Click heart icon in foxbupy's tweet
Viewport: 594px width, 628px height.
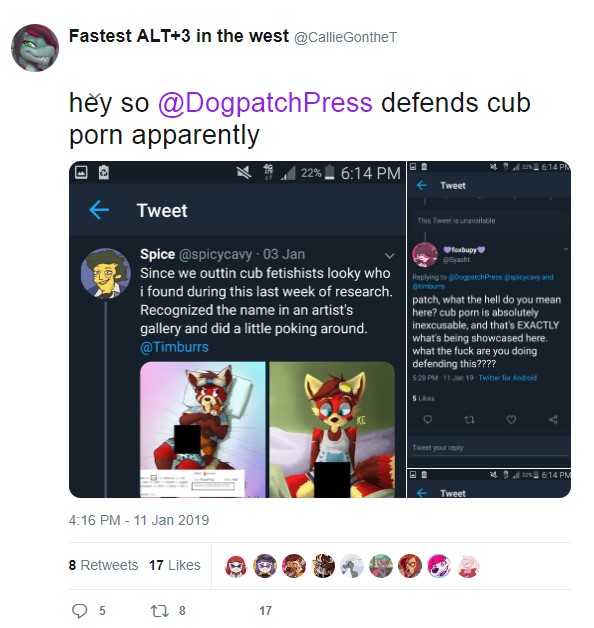click(x=511, y=419)
